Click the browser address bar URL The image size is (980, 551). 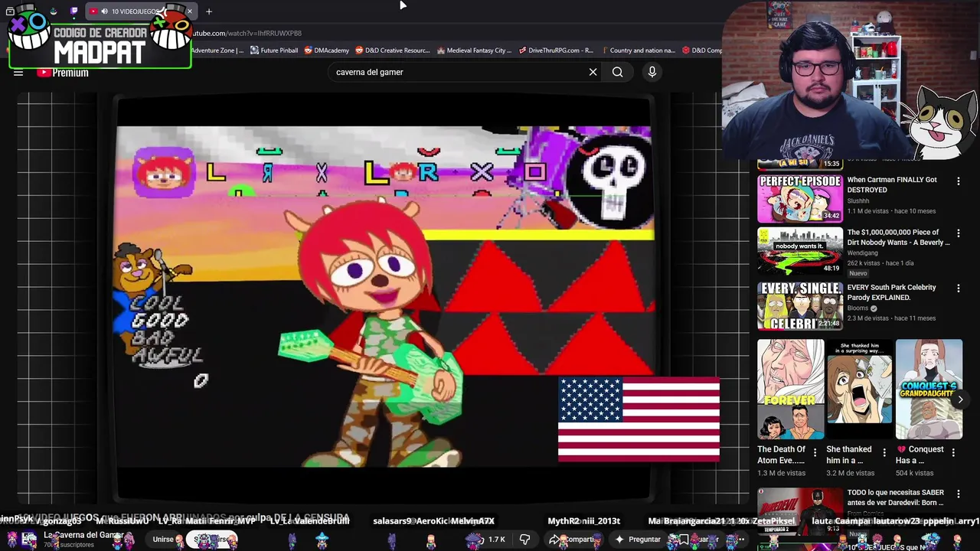(245, 33)
